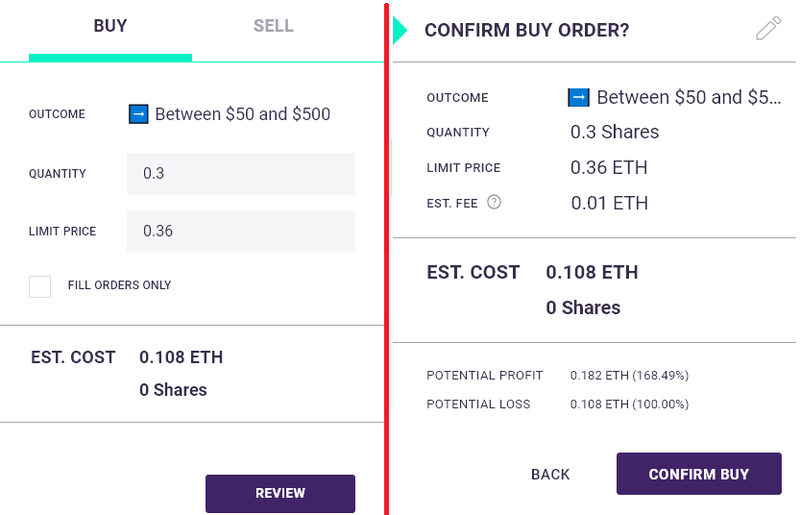Switch to the SELL tab
The width and height of the screenshot is (800, 515).
(273, 26)
